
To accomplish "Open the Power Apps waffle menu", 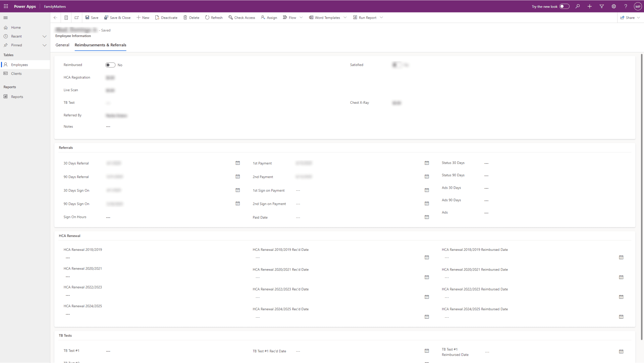I will click(6, 6).
